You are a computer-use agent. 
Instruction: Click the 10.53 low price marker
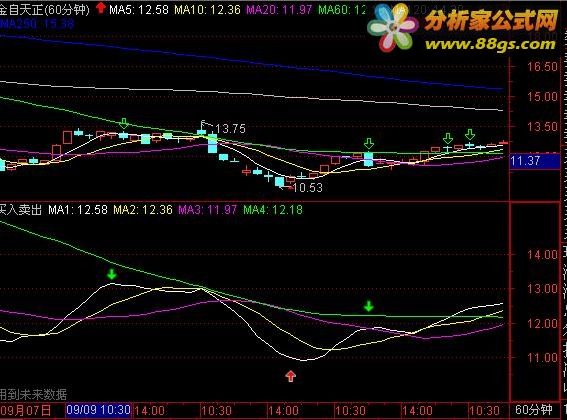click(x=307, y=187)
